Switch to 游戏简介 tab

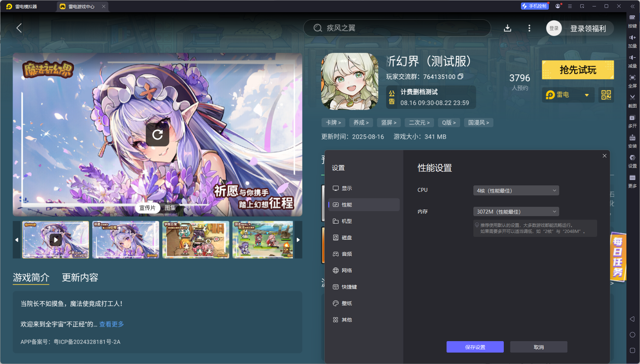pos(31,278)
